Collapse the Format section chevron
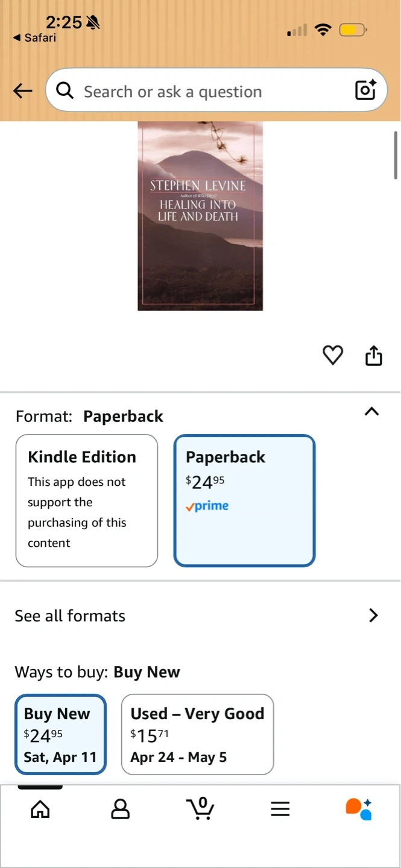The width and height of the screenshot is (401, 868). pyautogui.click(x=372, y=412)
